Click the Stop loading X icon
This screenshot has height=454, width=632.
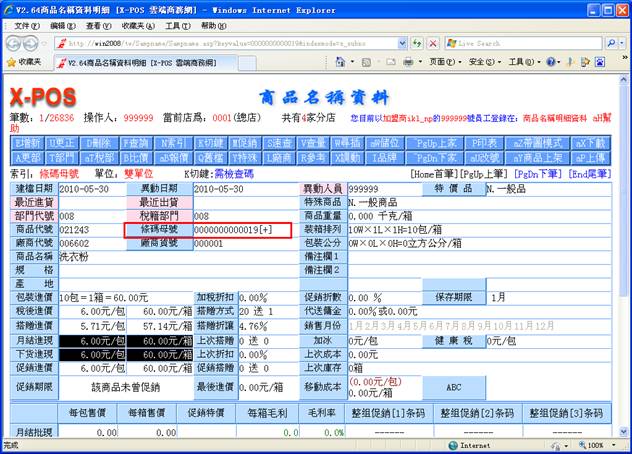point(432,43)
